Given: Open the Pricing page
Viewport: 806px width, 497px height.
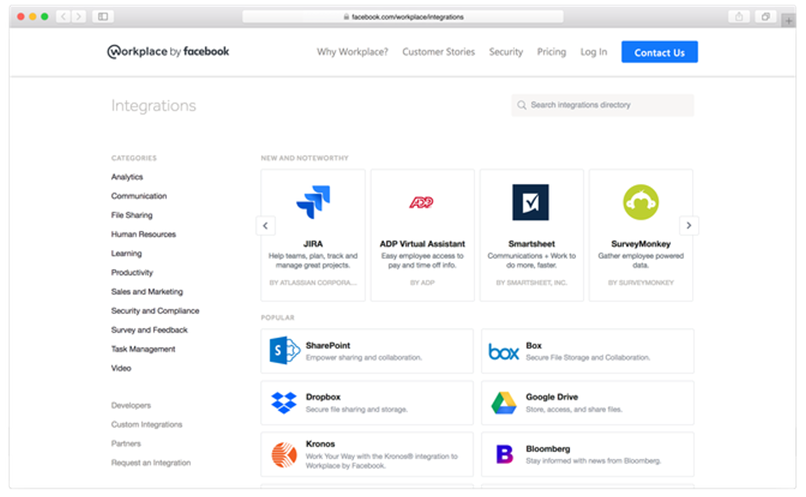Looking at the screenshot, I should (552, 52).
